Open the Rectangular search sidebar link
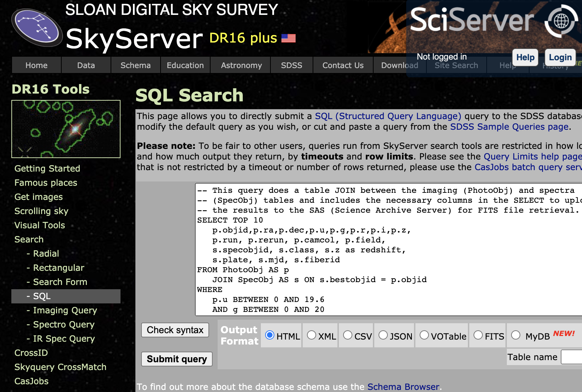582x392 pixels. pyautogui.click(x=59, y=268)
